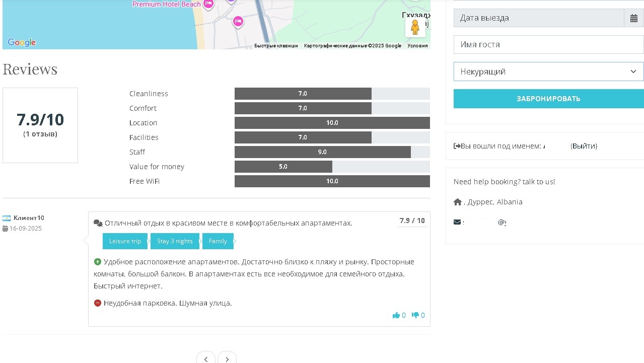Click the Условия terms link on map
Image resolution: width=644 pixels, height=363 pixels.
[417, 46]
